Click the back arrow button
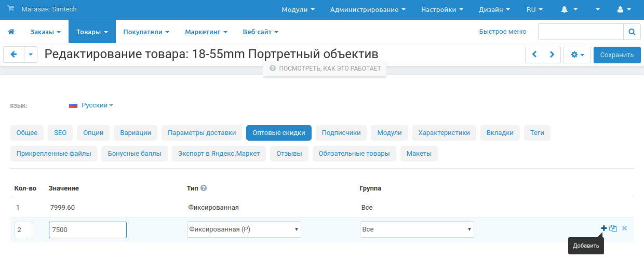 coord(14,55)
